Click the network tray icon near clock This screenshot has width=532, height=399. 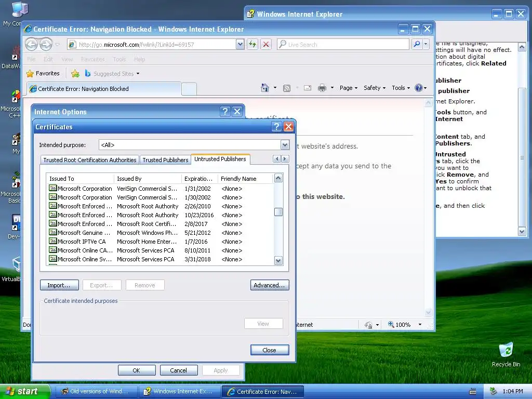click(x=494, y=391)
